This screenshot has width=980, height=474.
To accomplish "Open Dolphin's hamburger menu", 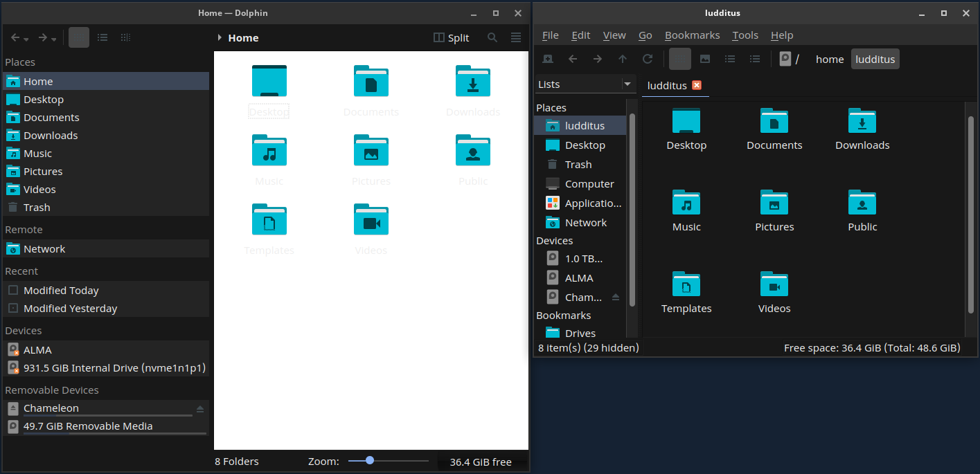I will tap(516, 38).
